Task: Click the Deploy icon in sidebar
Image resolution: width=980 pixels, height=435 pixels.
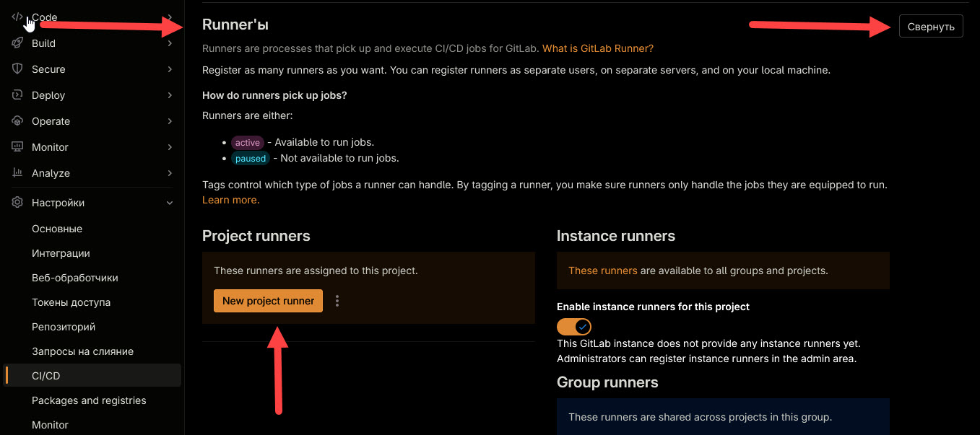Action: click(17, 95)
